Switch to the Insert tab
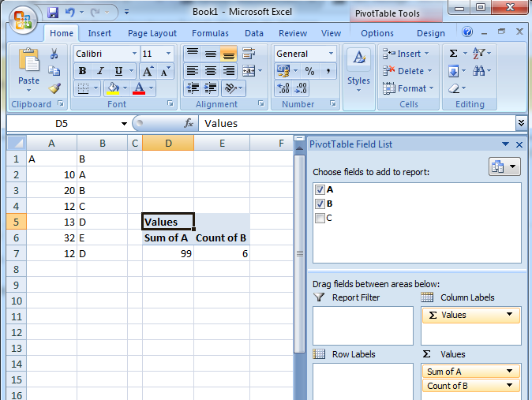The height and width of the screenshot is (400, 532). coord(99,33)
